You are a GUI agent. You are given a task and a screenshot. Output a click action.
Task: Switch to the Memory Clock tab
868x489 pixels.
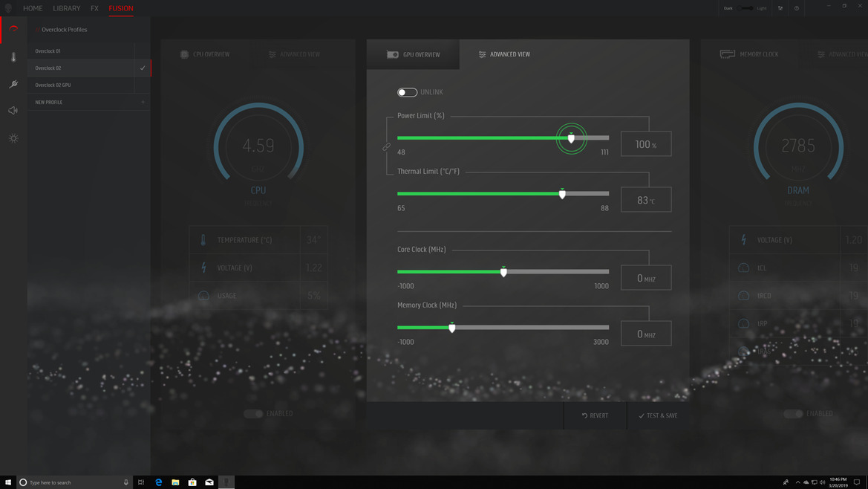click(749, 54)
